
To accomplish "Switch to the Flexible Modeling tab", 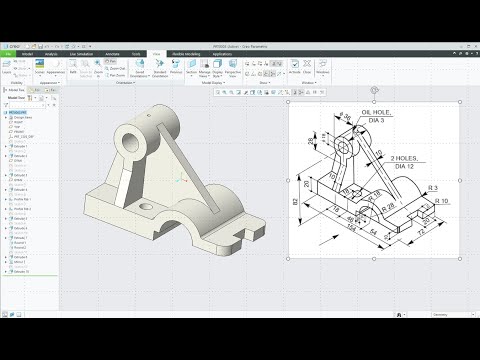I will click(186, 54).
